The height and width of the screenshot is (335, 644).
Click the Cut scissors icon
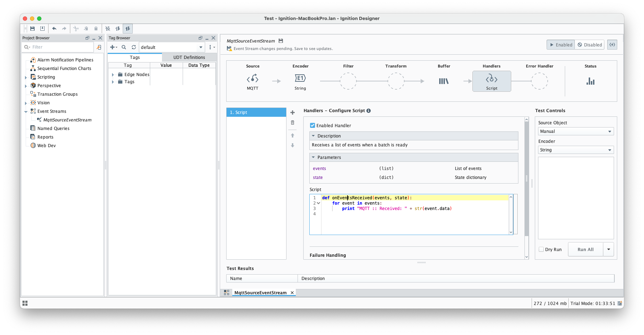[x=76, y=29]
